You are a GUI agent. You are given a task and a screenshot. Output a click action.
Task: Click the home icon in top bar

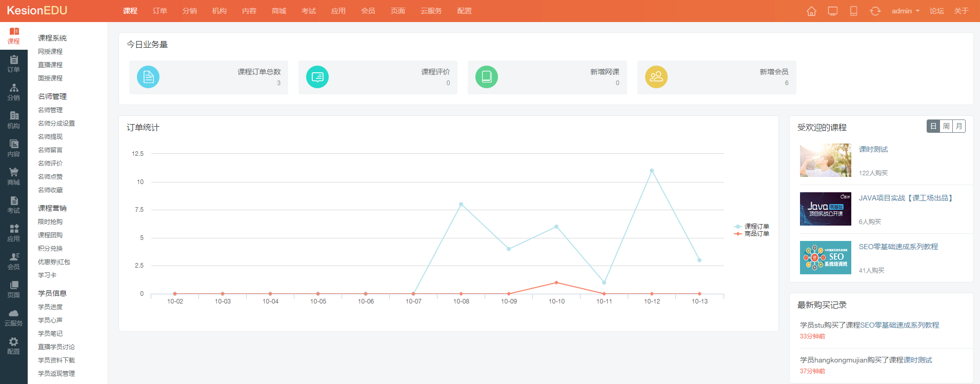click(x=811, y=11)
